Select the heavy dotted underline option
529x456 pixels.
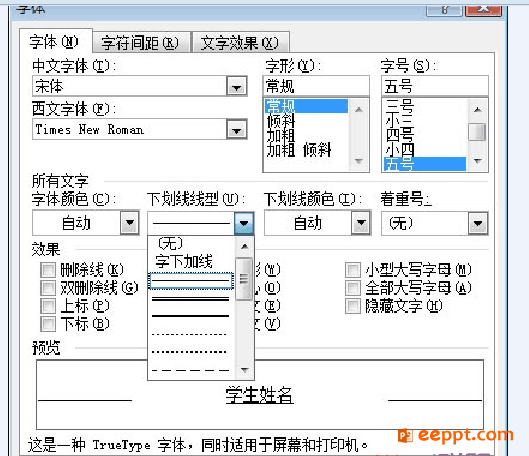point(191,352)
